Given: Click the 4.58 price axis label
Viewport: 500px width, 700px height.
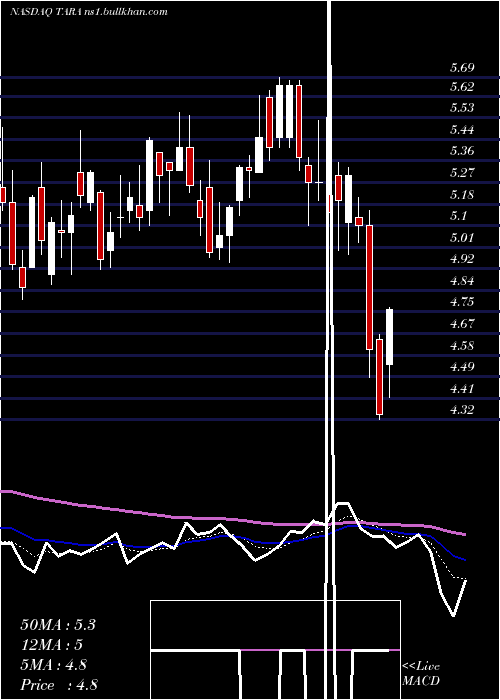Looking at the screenshot, I should pyautogui.click(x=462, y=346).
